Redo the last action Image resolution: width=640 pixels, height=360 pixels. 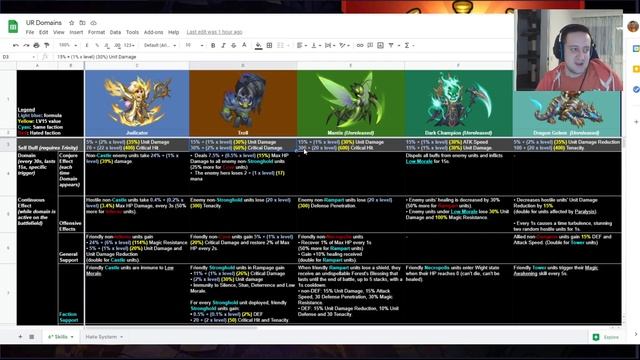point(26,45)
